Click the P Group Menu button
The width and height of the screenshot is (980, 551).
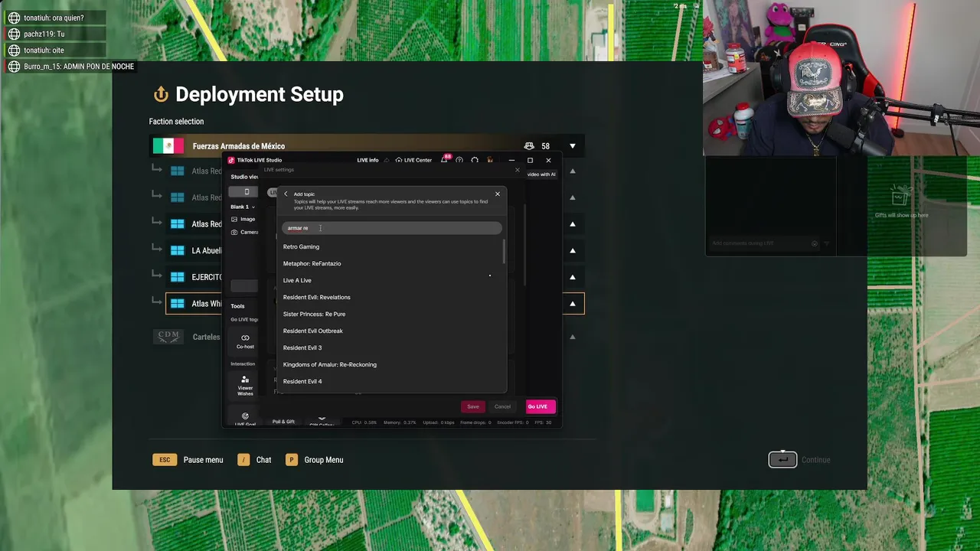coord(315,460)
